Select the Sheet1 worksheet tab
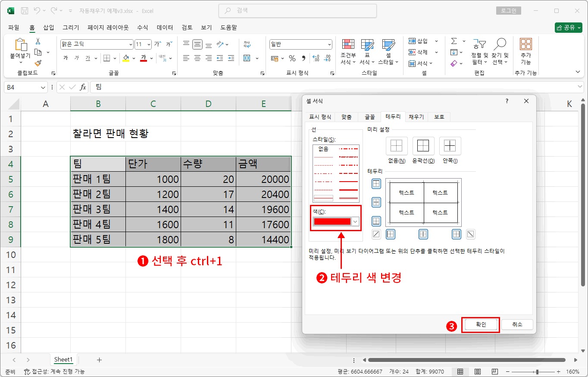Screen dimensions: 588x377 pos(63,359)
